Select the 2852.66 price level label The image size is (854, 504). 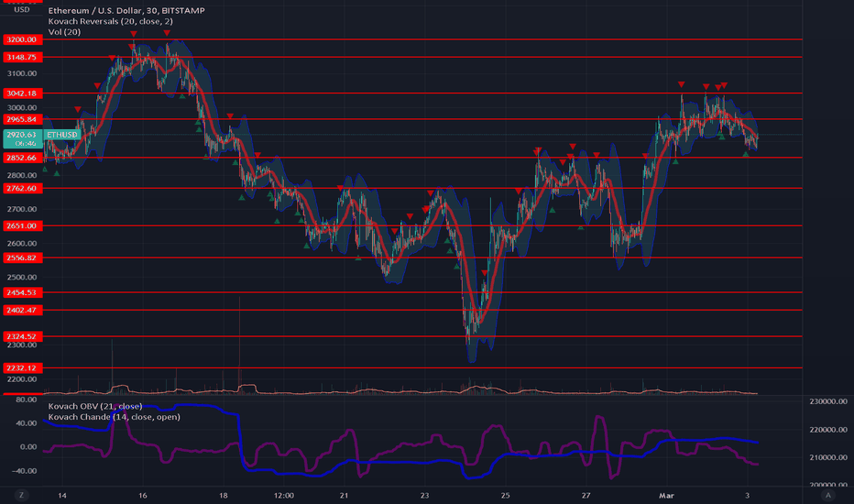click(22, 158)
